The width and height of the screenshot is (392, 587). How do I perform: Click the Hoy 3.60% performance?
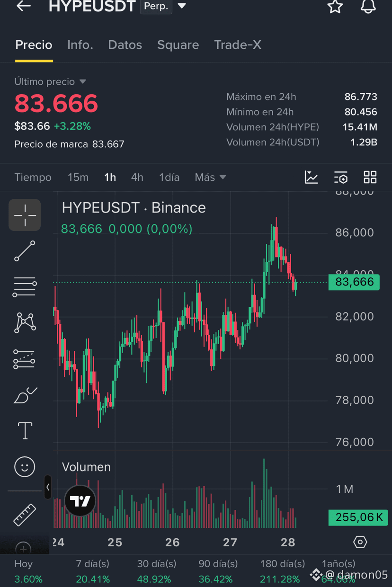click(x=28, y=571)
